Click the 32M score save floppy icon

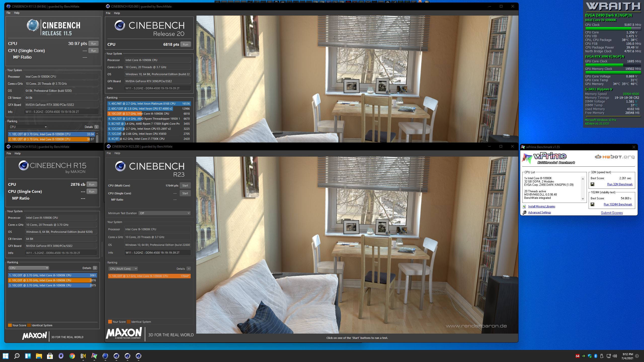tap(592, 184)
